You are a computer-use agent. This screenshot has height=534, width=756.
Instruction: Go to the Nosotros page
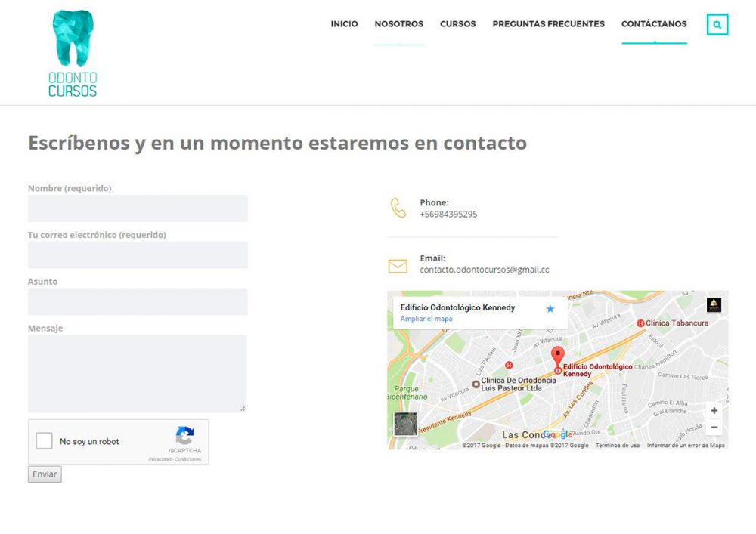tap(398, 24)
